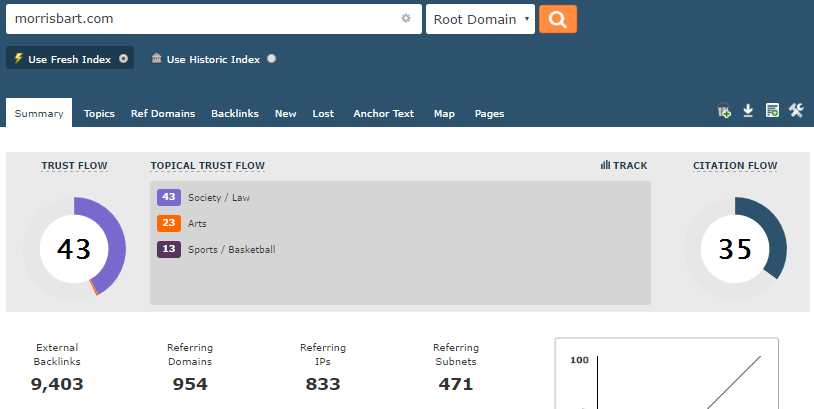Screen dimensions: 814x409
Task: Open the Root Domain dropdown
Action: pos(480,19)
